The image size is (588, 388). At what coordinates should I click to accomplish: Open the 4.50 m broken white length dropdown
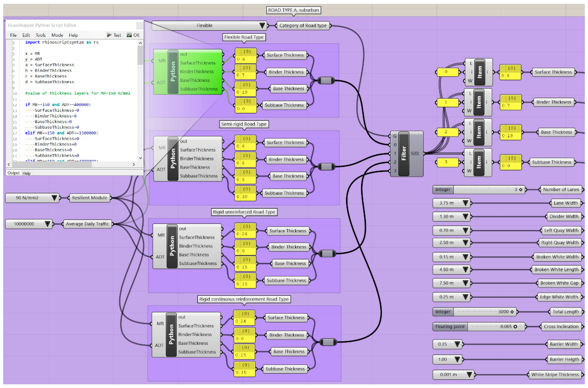point(451,270)
